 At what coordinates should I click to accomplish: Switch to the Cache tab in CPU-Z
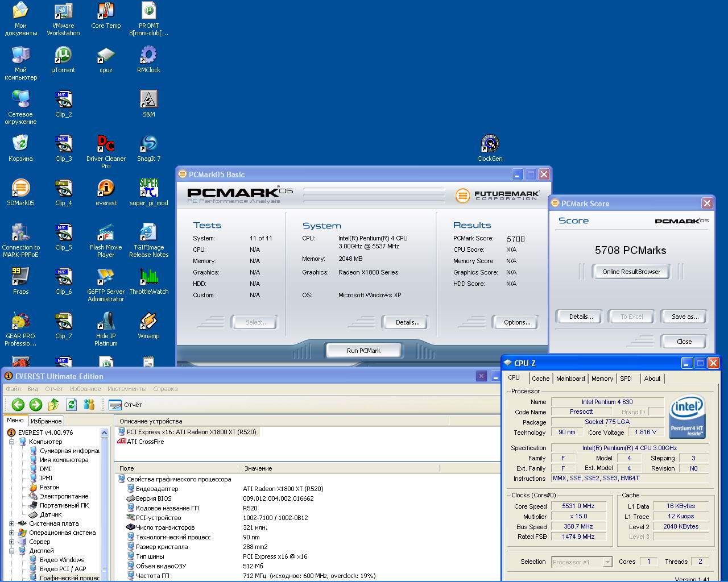tap(541, 379)
